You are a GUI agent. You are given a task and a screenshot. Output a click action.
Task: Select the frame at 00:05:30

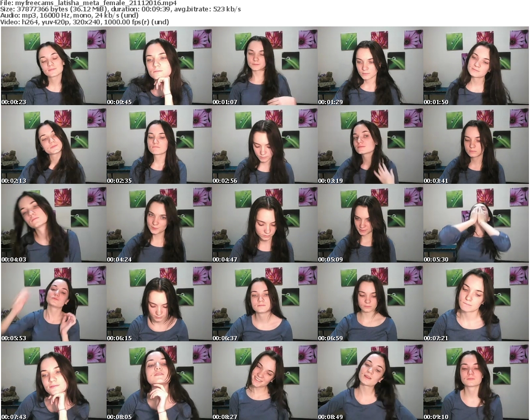point(476,224)
